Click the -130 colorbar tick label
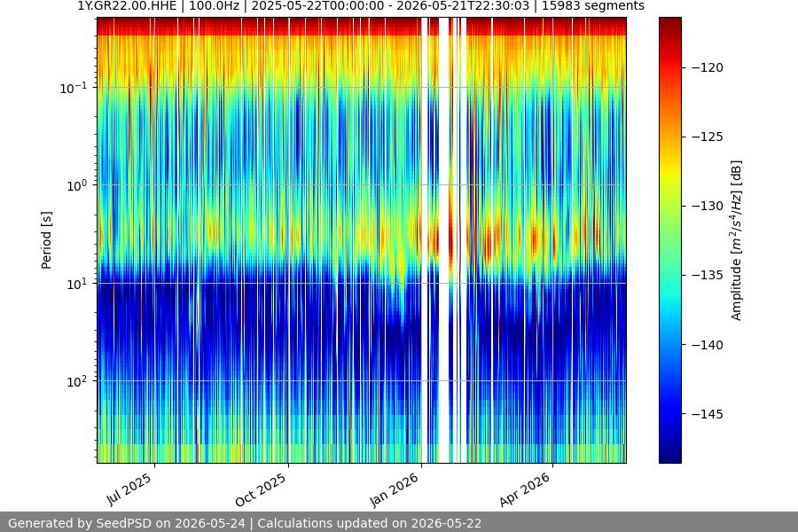 [707, 206]
